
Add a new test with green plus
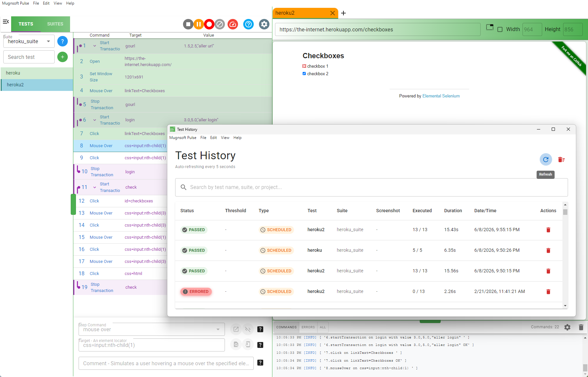click(x=62, y=57)
